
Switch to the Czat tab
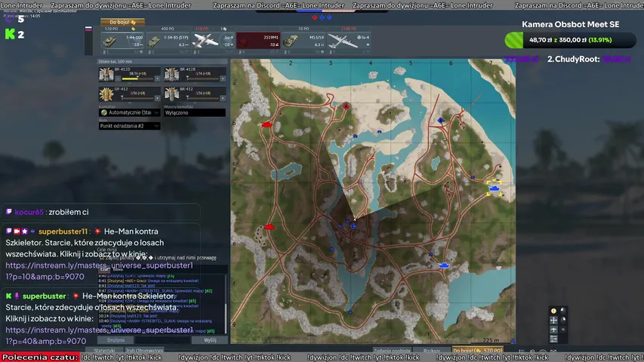(104, 269)
